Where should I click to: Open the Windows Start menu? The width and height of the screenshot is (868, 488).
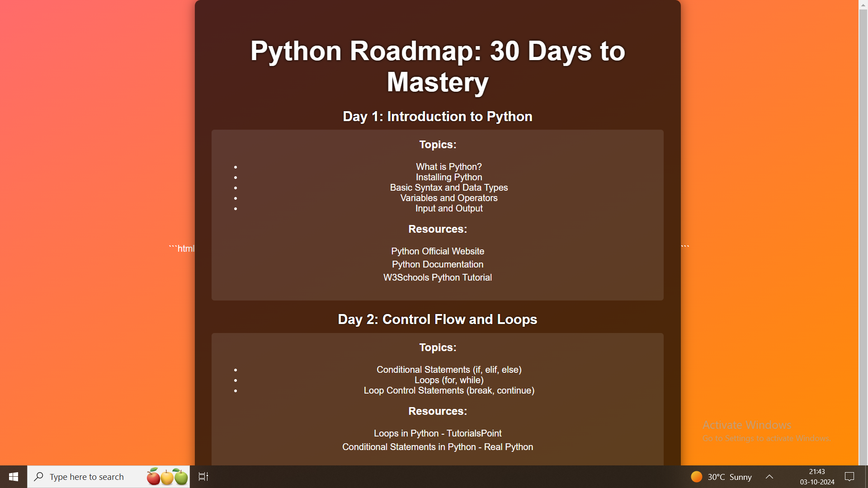pos(14,477)
